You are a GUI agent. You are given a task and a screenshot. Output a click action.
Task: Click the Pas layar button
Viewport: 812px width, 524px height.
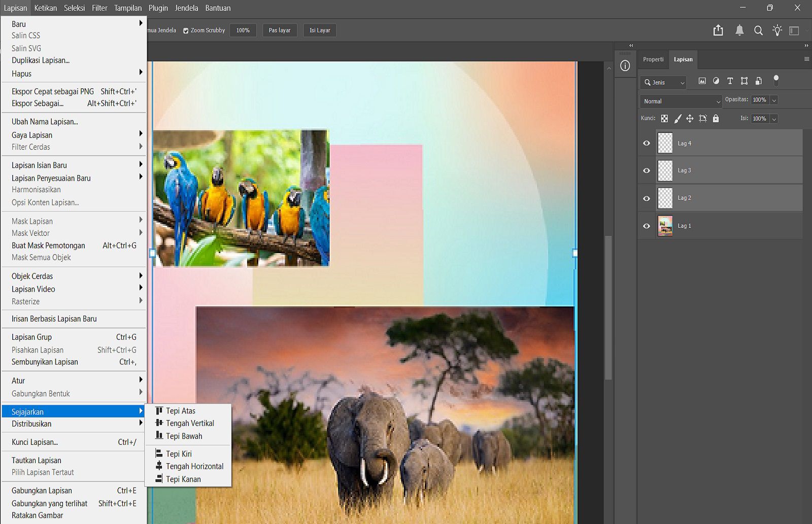pos(279,30)
